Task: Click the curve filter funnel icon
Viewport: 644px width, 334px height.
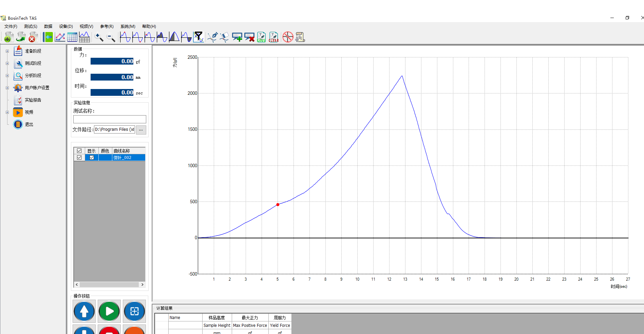Action: [198, 37]
